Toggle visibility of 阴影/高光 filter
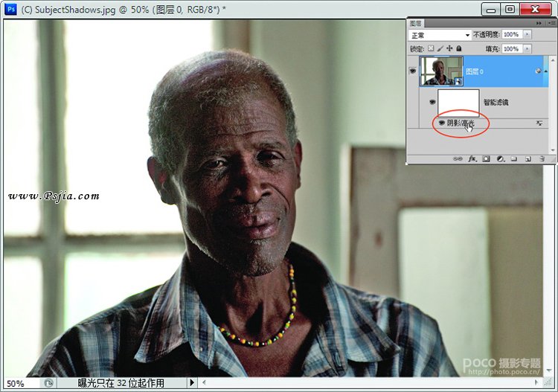The image size is (558, 392). 442,123
